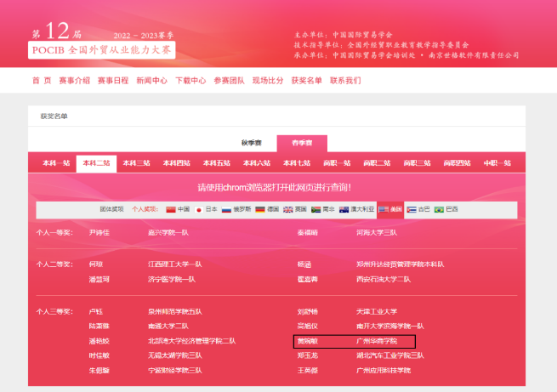
Task: Select the China flag icon
Action: [170, 209]
